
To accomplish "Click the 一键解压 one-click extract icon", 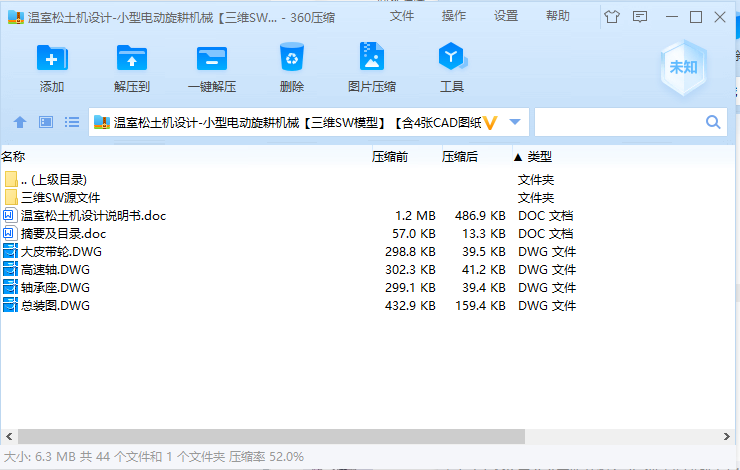I will click(212, 59).
